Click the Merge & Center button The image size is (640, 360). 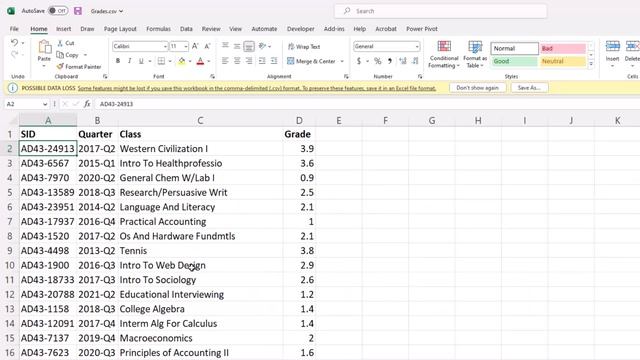(311, 61)
